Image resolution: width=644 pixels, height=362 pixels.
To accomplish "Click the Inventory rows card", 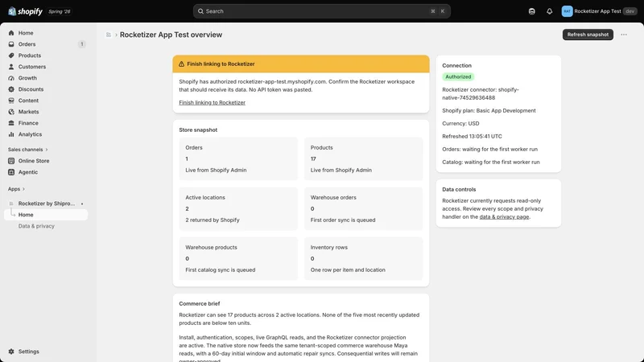I will [364, 258].
